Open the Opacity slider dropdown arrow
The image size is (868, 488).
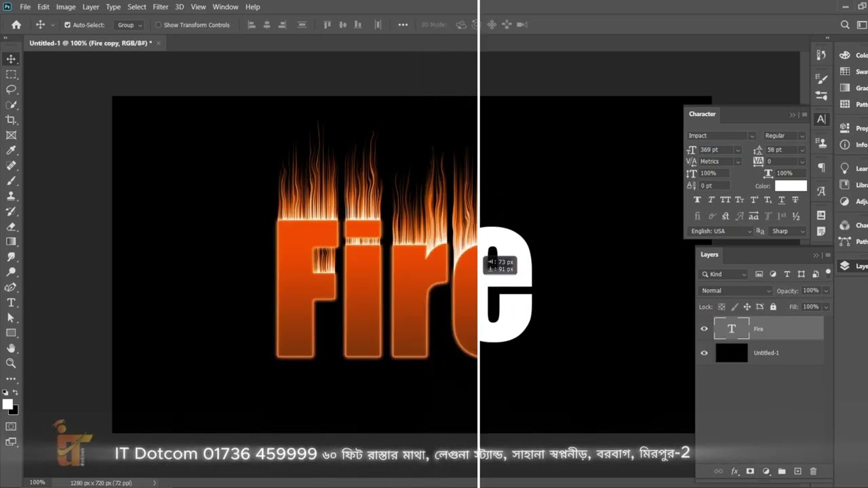click(826, 291)
